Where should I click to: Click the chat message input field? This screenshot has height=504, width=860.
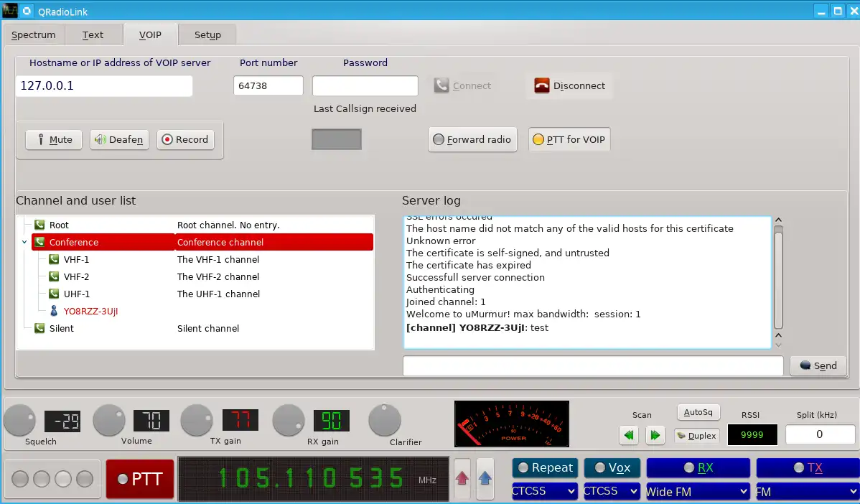pos(593,366)
